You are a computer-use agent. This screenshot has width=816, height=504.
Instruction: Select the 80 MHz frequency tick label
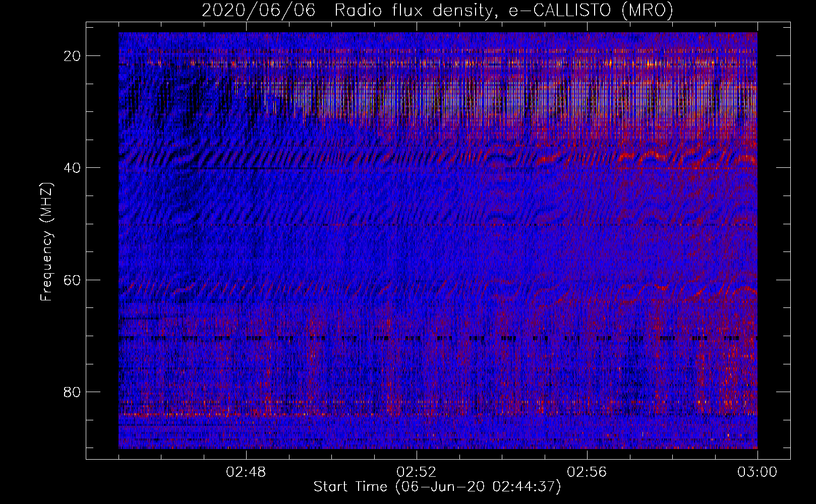73,392
